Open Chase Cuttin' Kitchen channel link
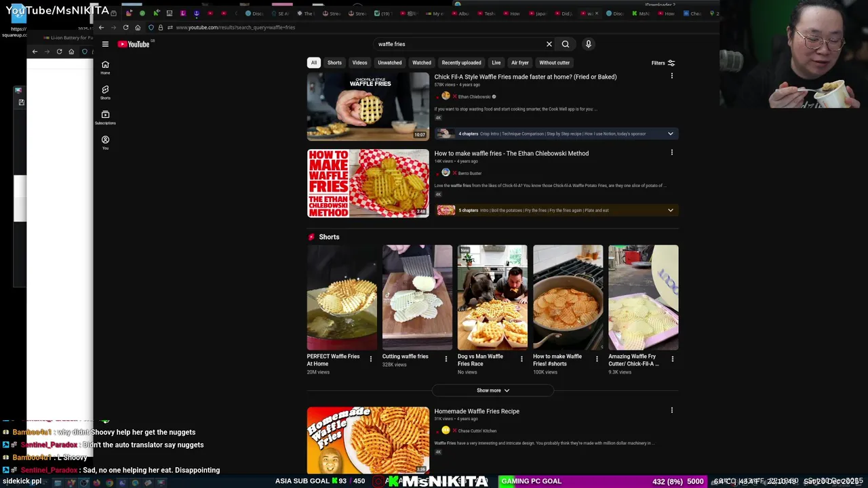 pos(477,430)
